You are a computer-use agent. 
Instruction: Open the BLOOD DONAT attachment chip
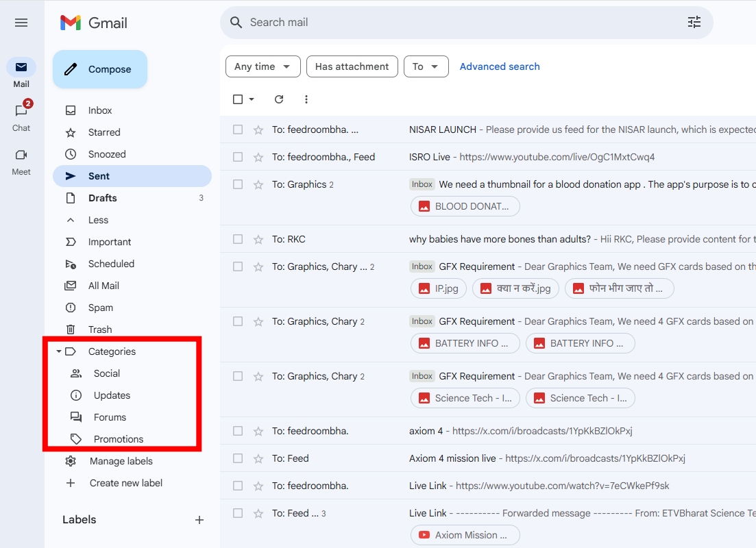pos(465,206)
